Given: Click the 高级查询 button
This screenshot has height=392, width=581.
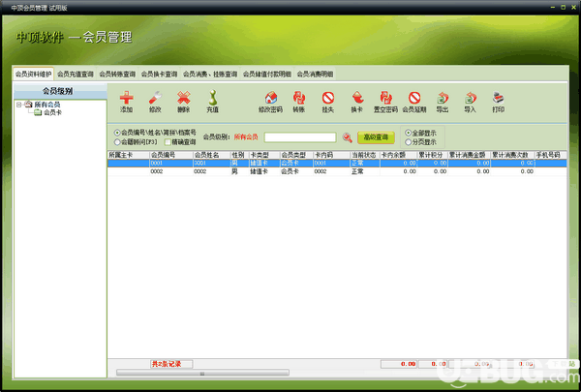Looking at the screenshot, I should [376, 137].
